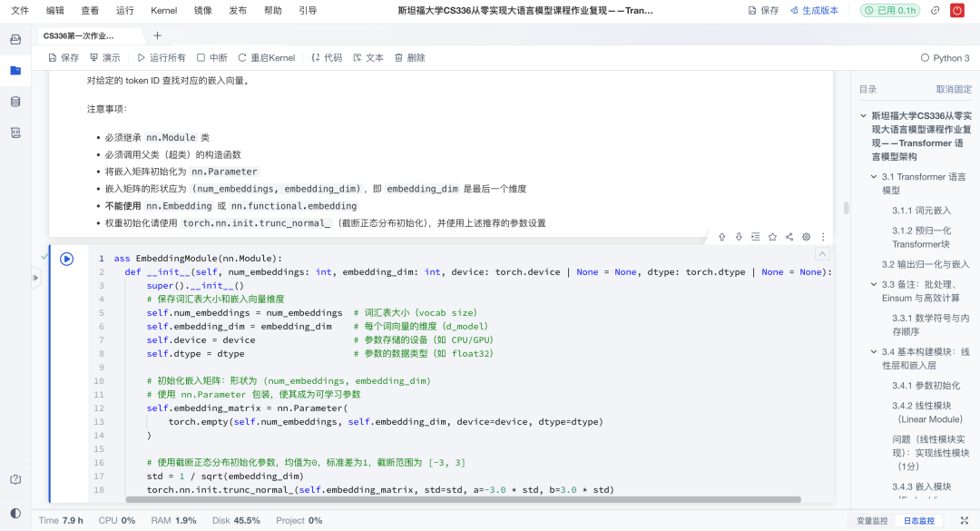
Task: Toggle dark mode half-circle icon
Action: point(15,513)
